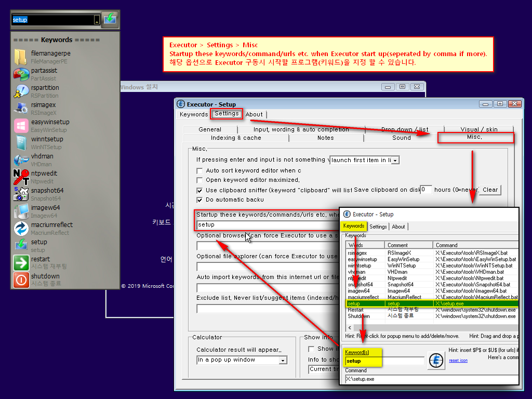Open the General settings tab
The image size is (532, 399).
(x=210, y=129)
